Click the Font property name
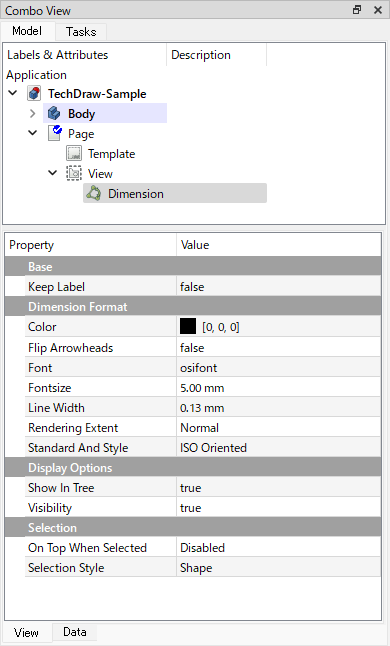This screenshot has width=390, height=646. (x=40, y=367)
